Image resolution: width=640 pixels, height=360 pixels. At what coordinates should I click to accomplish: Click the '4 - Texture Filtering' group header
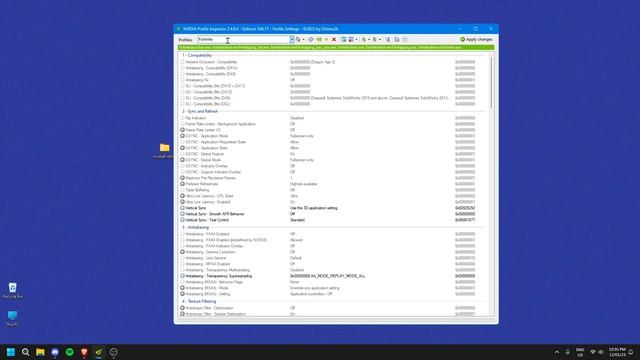(199, 301)
